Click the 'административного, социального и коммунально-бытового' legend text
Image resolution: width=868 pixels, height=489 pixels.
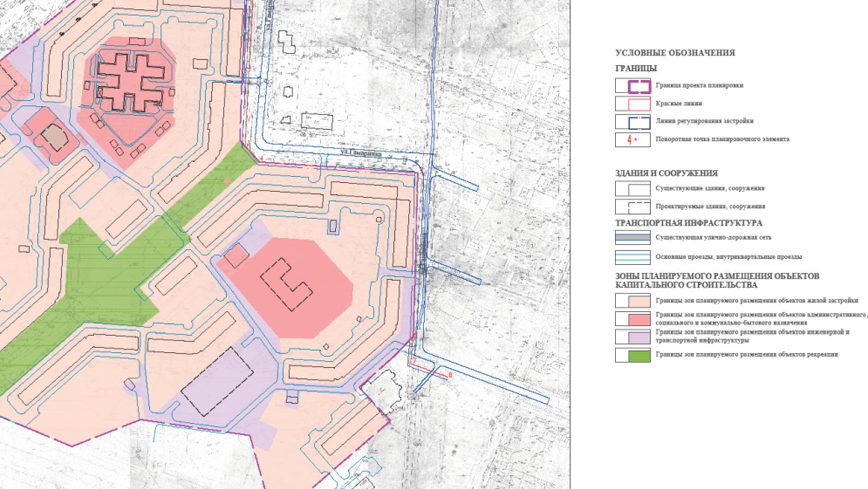[x=761, y=319]
